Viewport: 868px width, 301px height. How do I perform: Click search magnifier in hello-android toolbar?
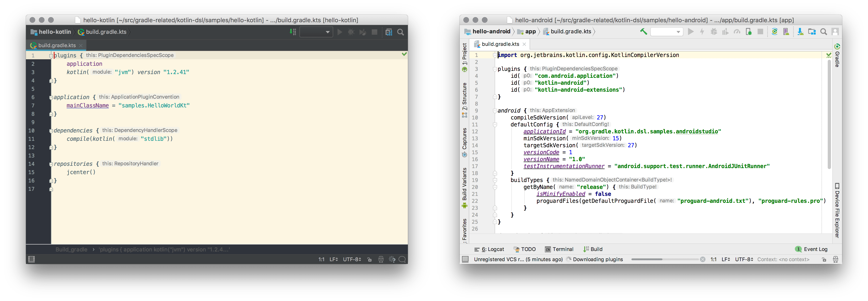(x=824, y=32)
